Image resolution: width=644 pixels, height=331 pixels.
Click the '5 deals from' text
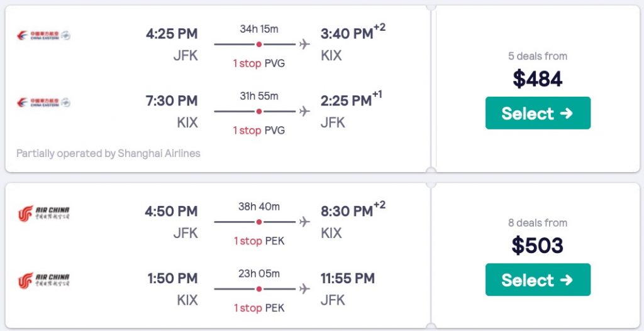(538, 56)
